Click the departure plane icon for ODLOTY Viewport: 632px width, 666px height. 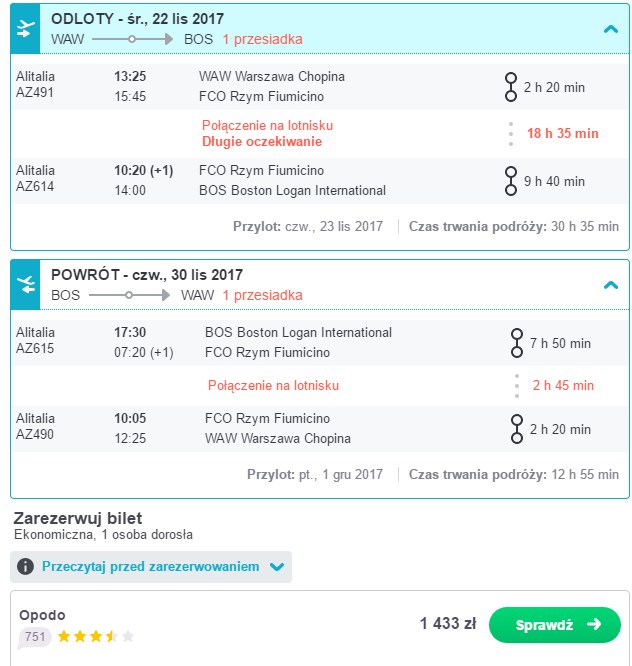tap(25, 29)
